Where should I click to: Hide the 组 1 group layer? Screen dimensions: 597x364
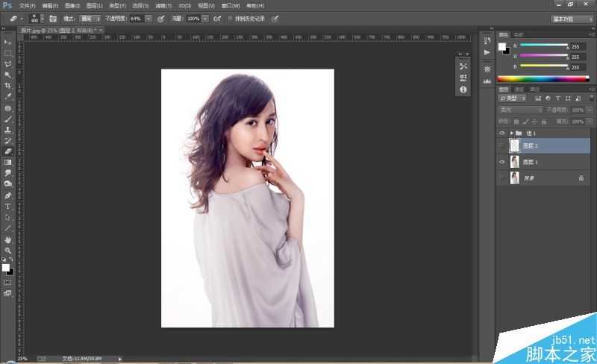tap(501, 133)
